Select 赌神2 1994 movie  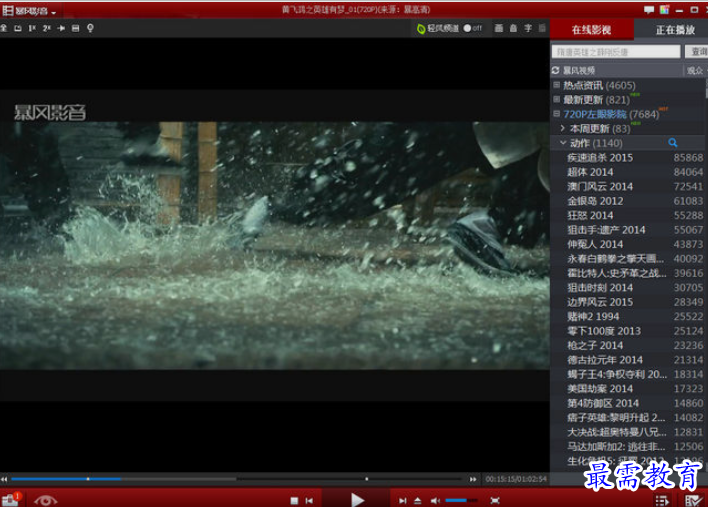(593, 316)
